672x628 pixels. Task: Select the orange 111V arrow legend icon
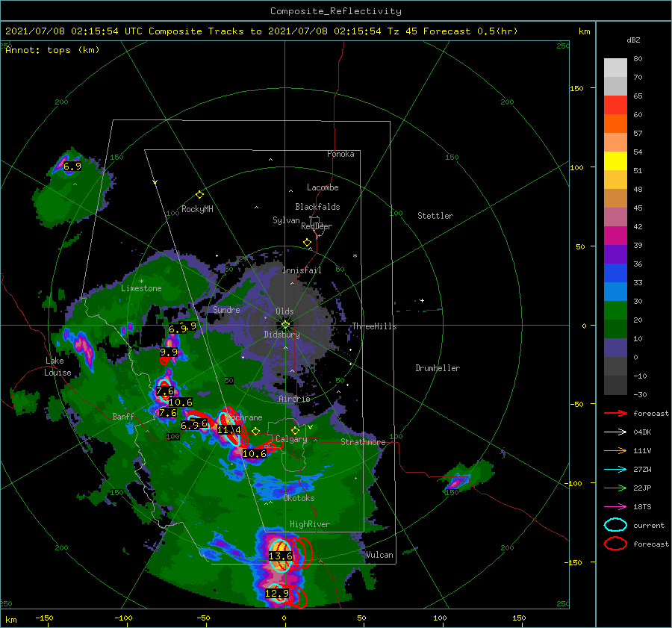coord(615,450)
